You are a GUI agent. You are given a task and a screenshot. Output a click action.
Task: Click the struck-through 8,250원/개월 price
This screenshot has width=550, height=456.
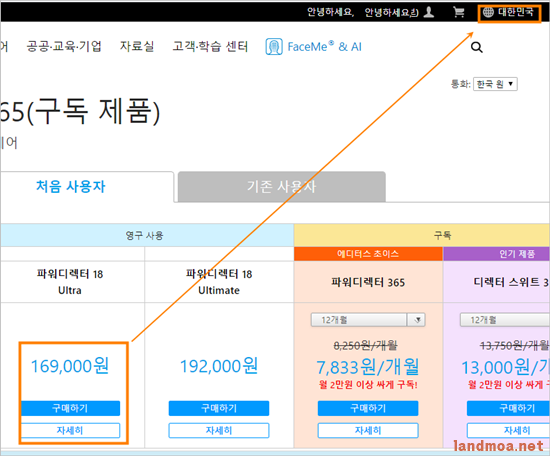365,346
